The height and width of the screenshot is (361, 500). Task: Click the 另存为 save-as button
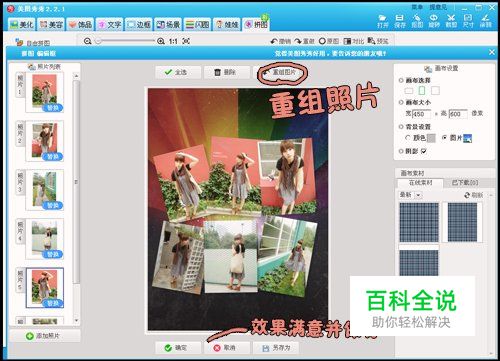276,348
